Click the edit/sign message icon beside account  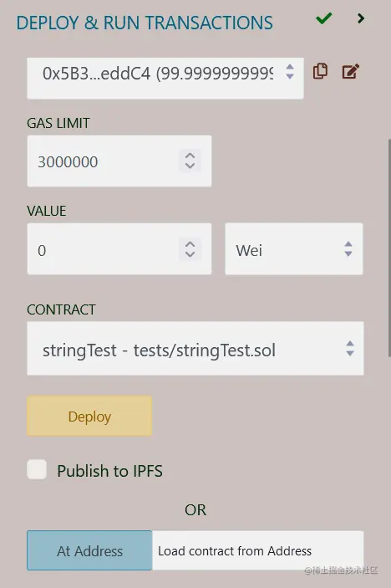(x=351, y=71)
